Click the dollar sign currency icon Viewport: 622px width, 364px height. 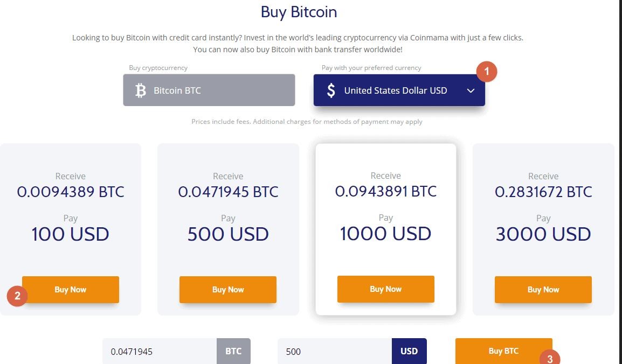click(331, 90)
